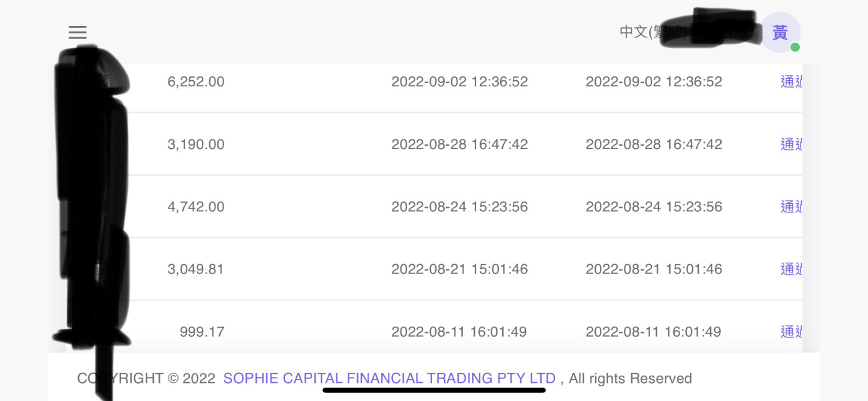Select the second 2022-08-11 16:01:49 timestamp
This screenshot has width=868, height=401.
(x=653, y=331)
